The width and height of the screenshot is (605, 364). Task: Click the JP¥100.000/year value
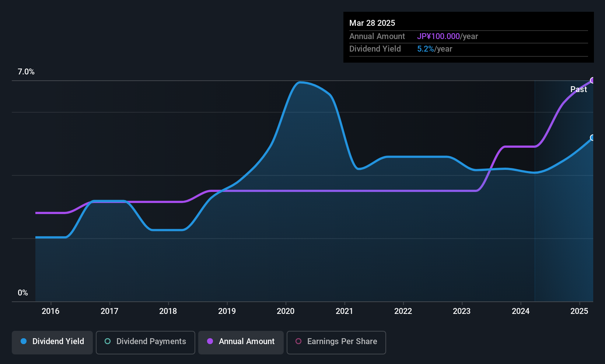pyautogui.click(x=447, y=36)
